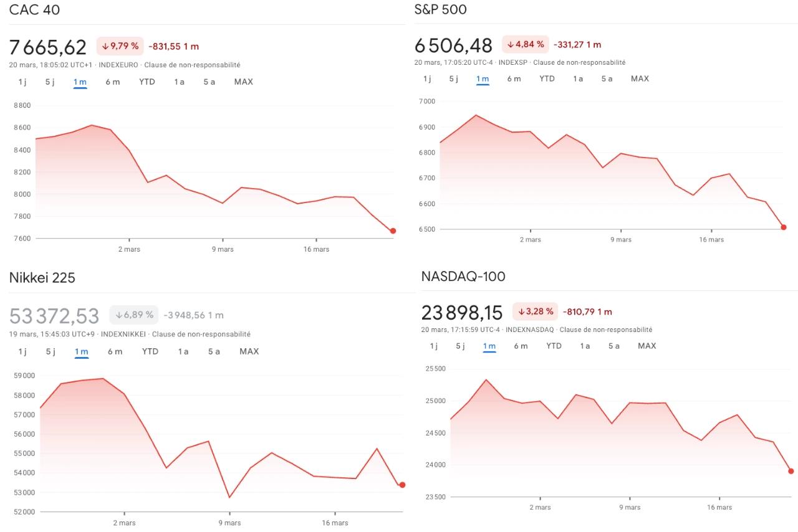Viewport: 798px width, 532px height.
Task: Select 6 months range for CAC 40
Action: (112, 82)
